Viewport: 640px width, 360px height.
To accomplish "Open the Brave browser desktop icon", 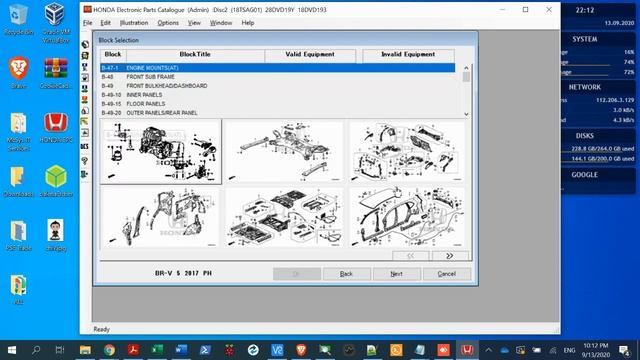I will tap(18, 73).
